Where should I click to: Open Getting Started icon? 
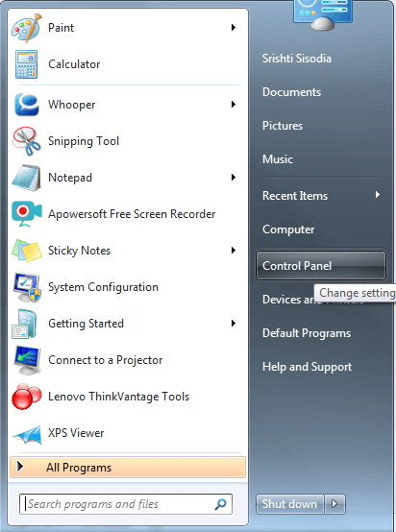(24, 324)
